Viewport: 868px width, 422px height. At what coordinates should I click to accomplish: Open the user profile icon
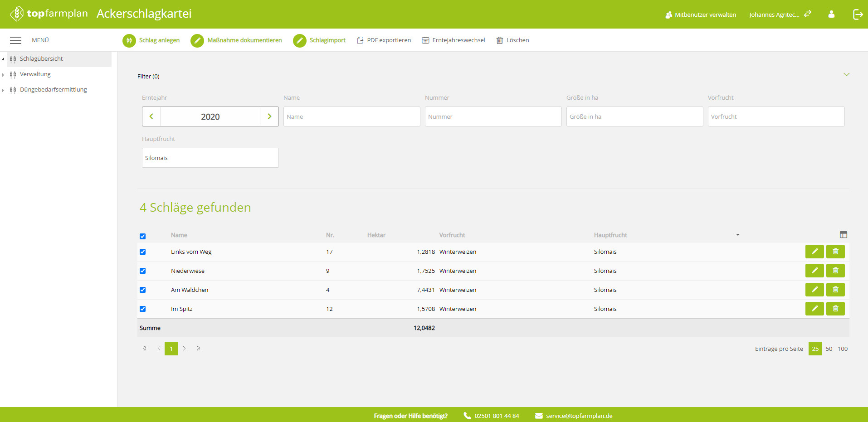point(831,15)
